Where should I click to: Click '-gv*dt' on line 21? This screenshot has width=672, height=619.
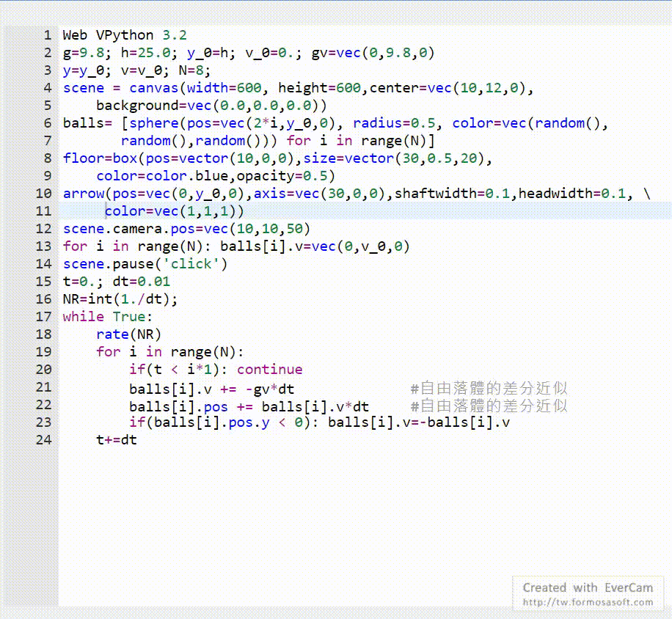pos(269,389)
